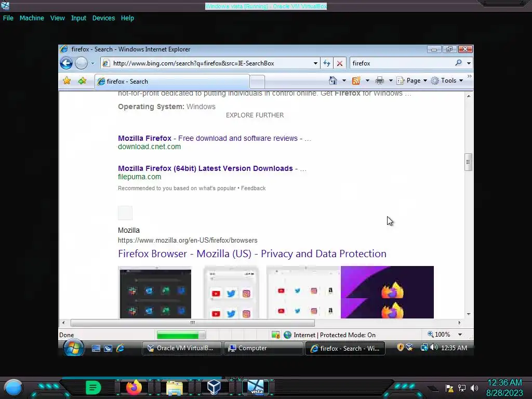Go to Home page icon in command bar
532x399 pixels.
tap(333, 81)
